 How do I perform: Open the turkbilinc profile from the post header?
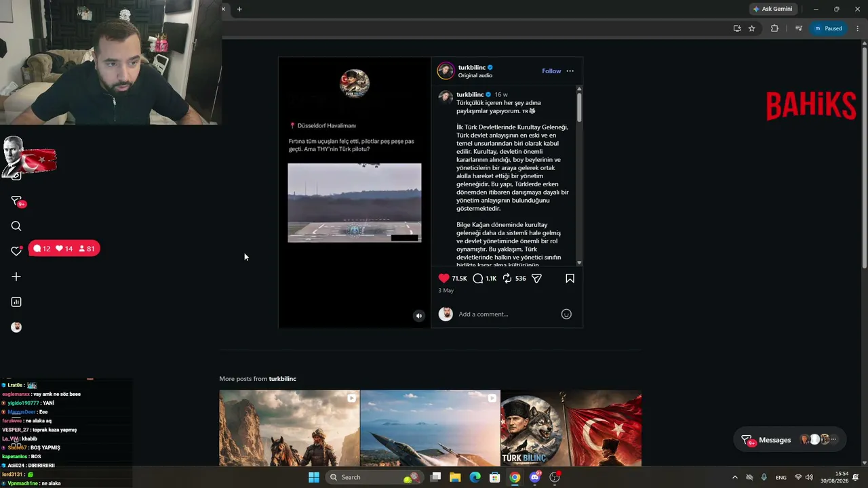[472, 68]
